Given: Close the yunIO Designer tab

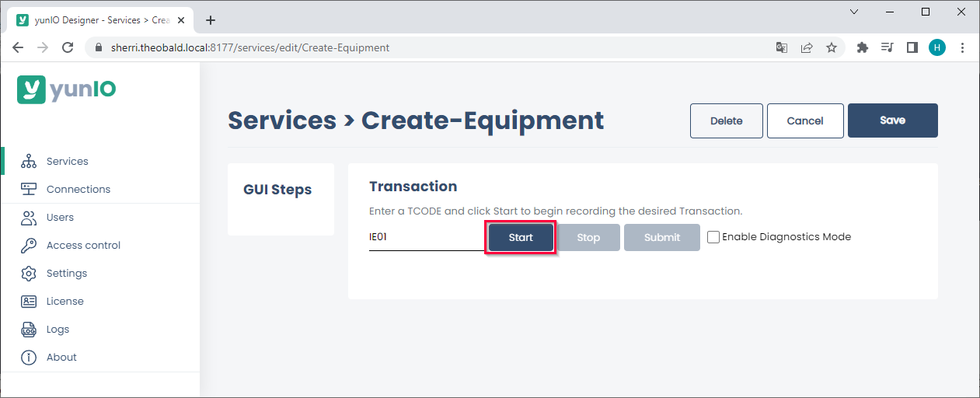Looking at the screenshot, I should click(181, 20).
